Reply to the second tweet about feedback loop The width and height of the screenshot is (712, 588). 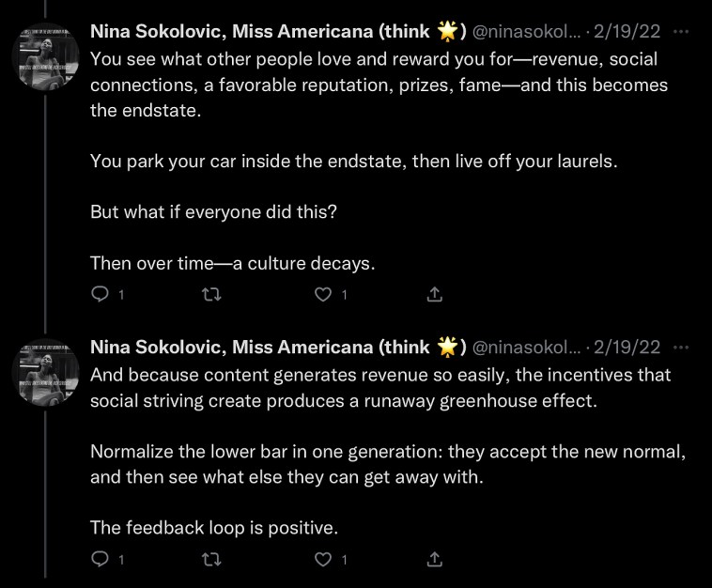[100, 560]
